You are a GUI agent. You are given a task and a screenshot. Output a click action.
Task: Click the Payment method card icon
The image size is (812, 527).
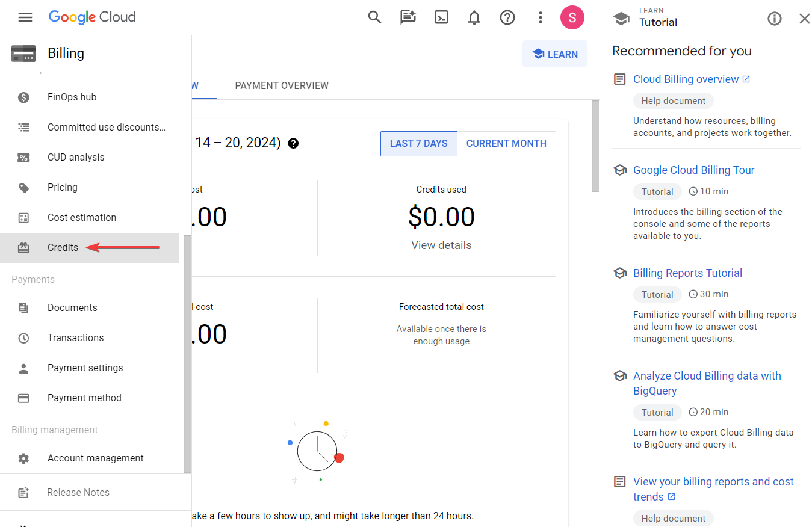23,398
